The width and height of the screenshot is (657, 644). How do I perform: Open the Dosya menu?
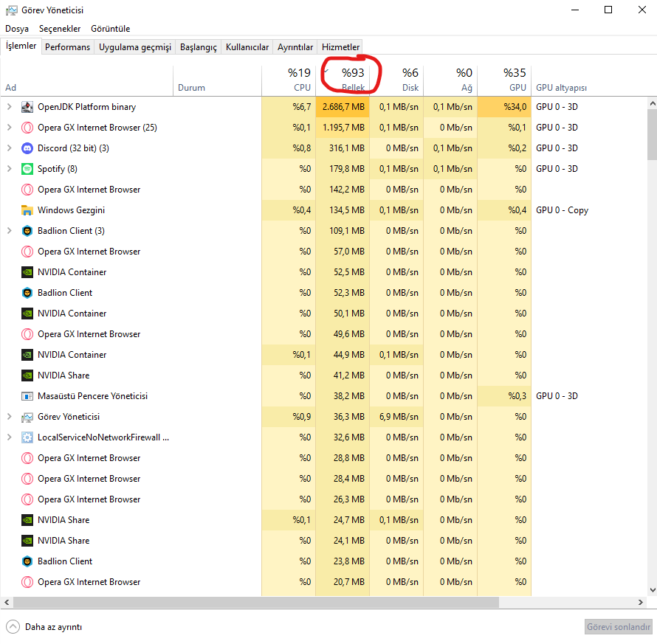(x=17, y=29)
